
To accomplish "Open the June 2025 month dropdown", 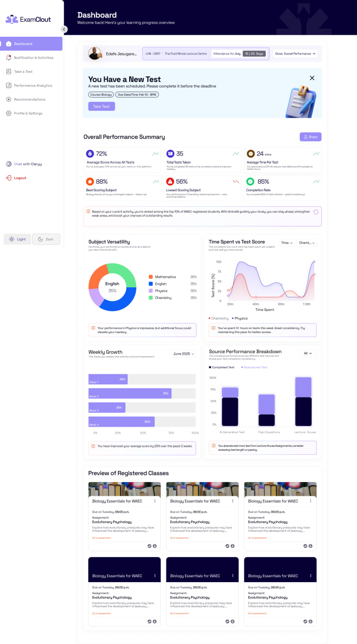I will point(183,354).
